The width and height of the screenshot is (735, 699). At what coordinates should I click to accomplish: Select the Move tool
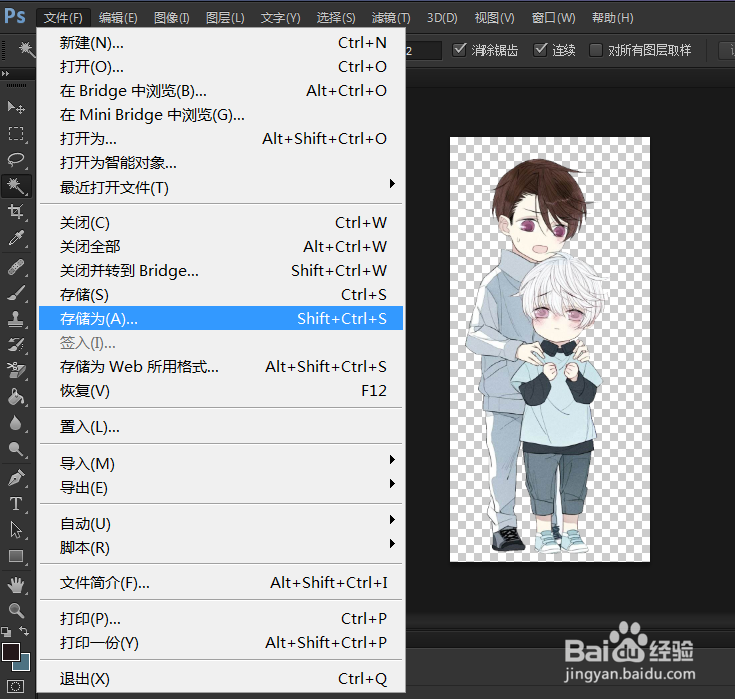16,107
